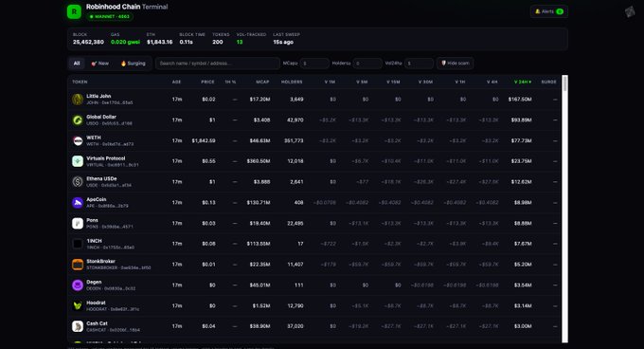The height and width of the screenshot is (349, 644).
Task: Click the $360.50M market cap cell
Action: (259, 161)
